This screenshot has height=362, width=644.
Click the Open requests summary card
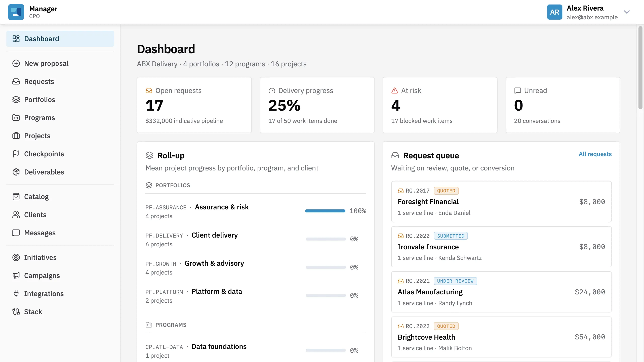pos(194,105)
